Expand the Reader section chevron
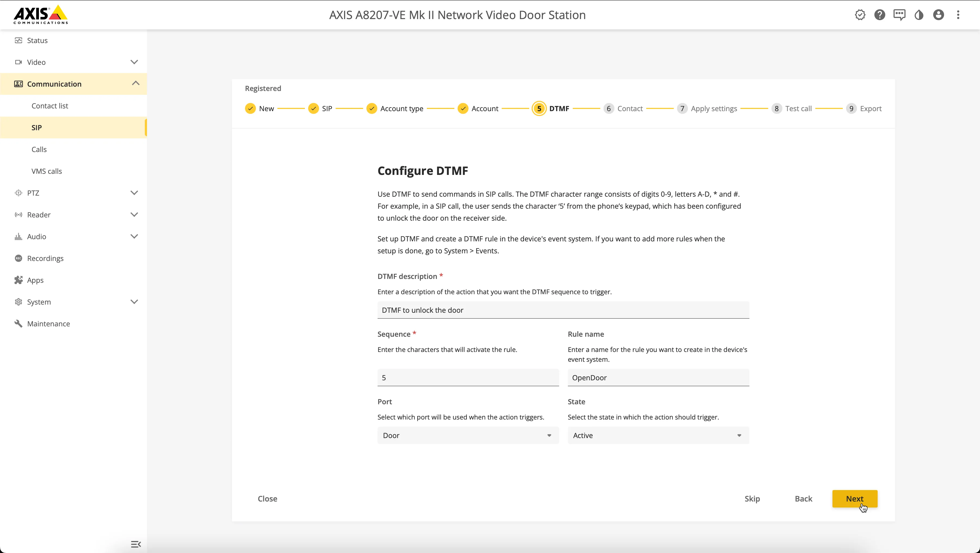Viewport: 980px width, 553px height. (134, 214)
